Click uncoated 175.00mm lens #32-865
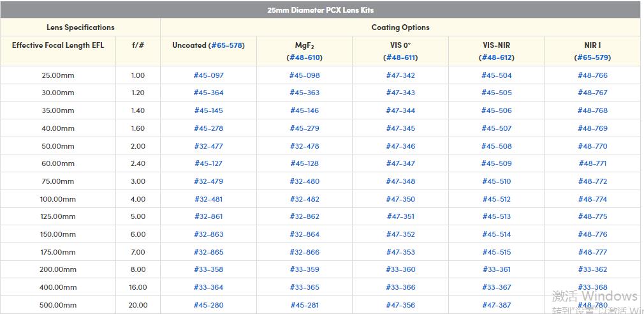Viewport: 644px width, 314px height. pyautogui.click(x=209, y=252)
